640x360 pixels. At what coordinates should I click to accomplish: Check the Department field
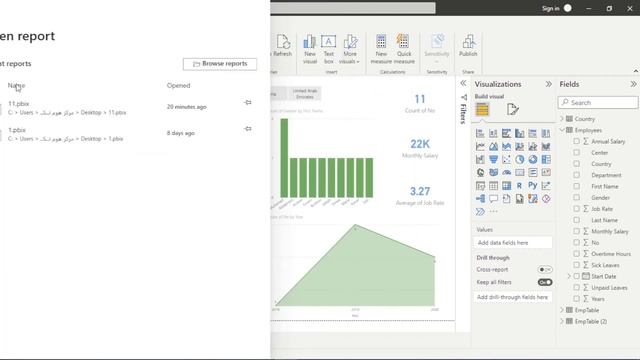pos(576,175)
